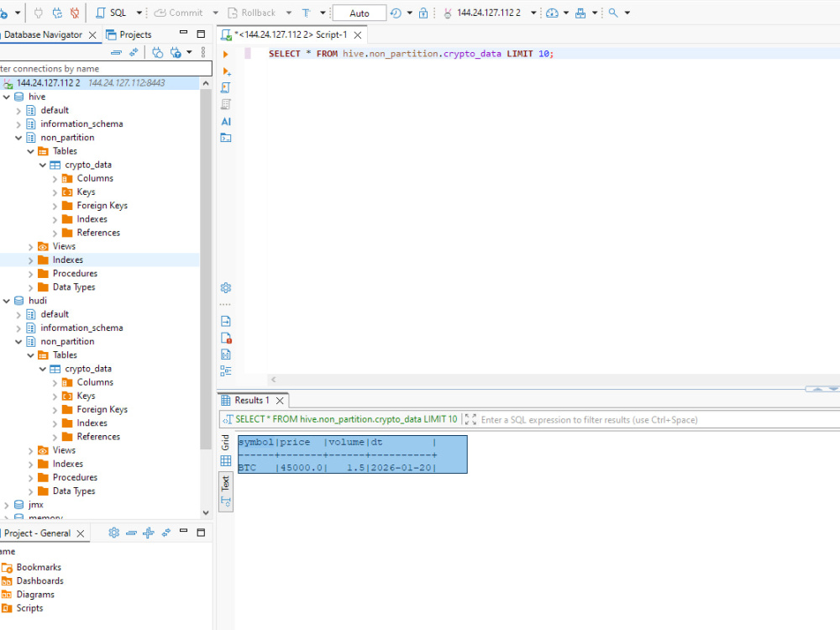Switch results to Grid view
The width and height of the screenshot is (840, 630).
[x=225, y=452]
